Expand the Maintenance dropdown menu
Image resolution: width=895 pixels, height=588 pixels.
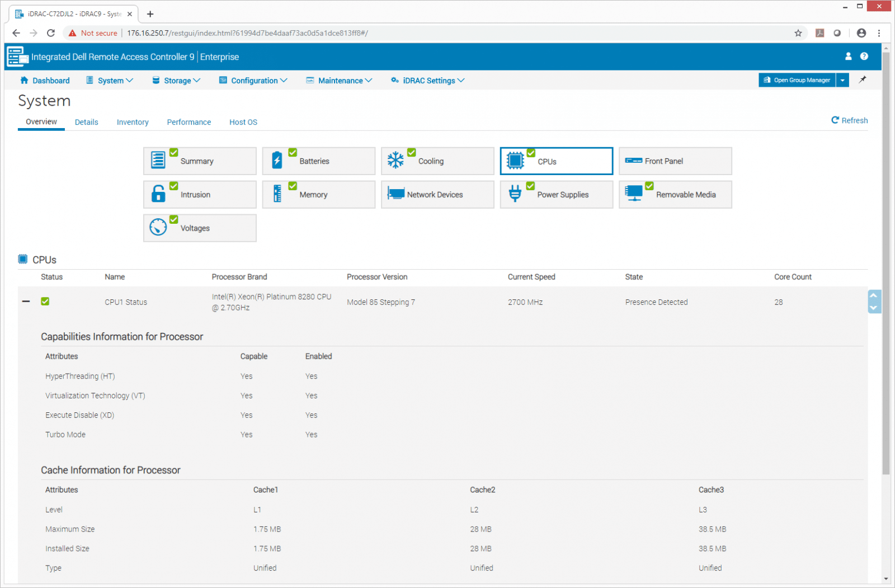pos(339,81)
